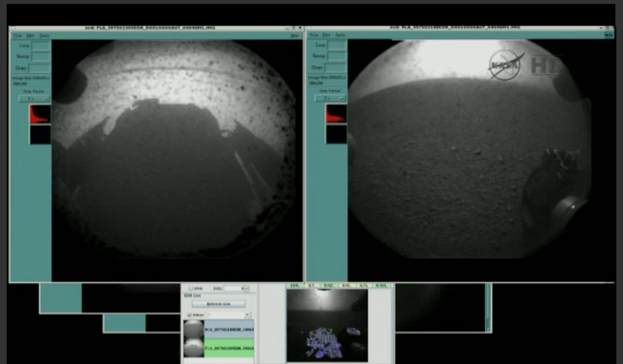Expand Zoom Factor dropdown in right window

pyautogui.click(x=330, y=98)
